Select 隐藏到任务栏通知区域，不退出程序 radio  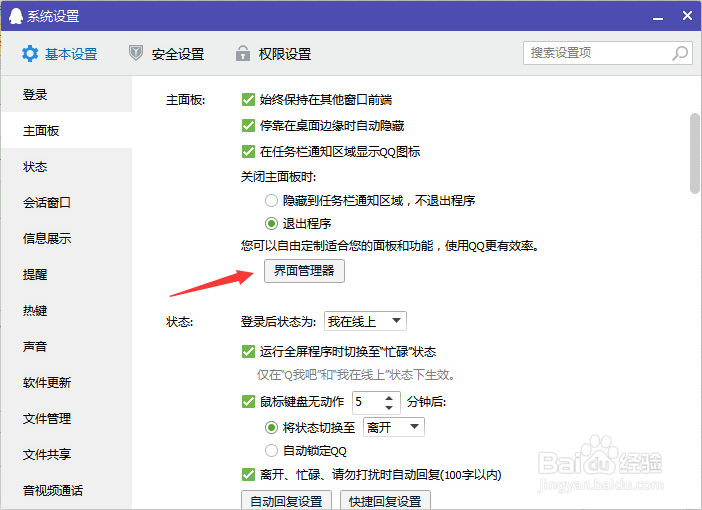point(271,200)
